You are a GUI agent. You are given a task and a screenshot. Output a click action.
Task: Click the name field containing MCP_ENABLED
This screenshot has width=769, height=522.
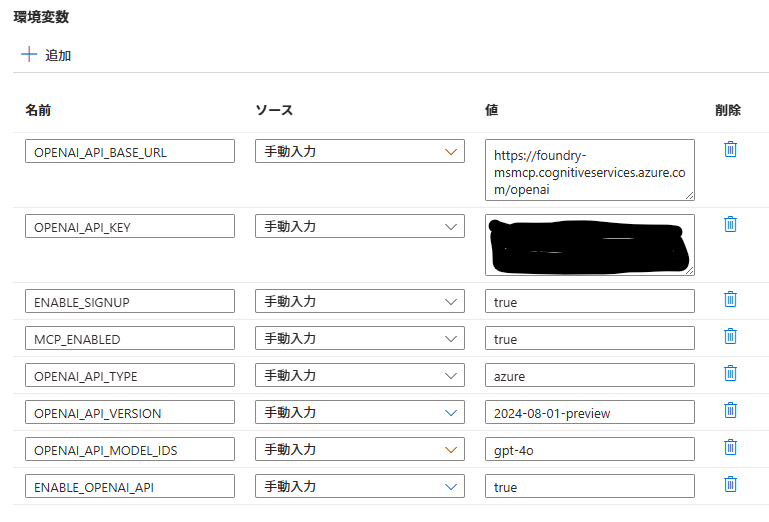click(x=129, y=339)
